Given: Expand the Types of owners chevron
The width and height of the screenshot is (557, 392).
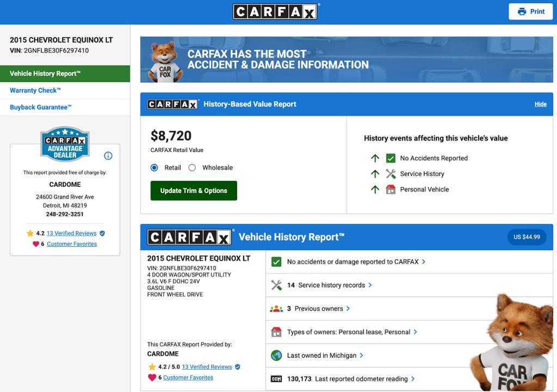Looking at the screenshot, I should coord(415,332).
